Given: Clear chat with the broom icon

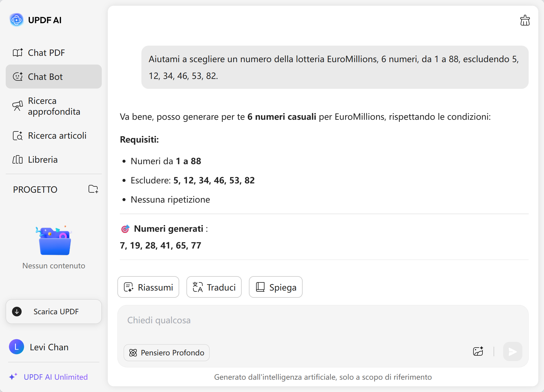Looking at the screenshot, I should [x=525, y=20].
